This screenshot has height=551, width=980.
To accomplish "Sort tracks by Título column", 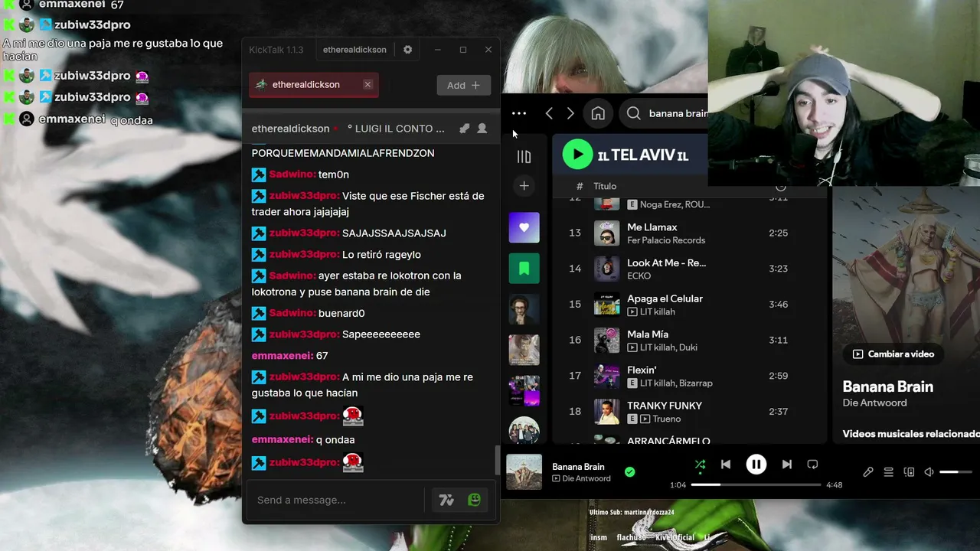I will [605, 186].
